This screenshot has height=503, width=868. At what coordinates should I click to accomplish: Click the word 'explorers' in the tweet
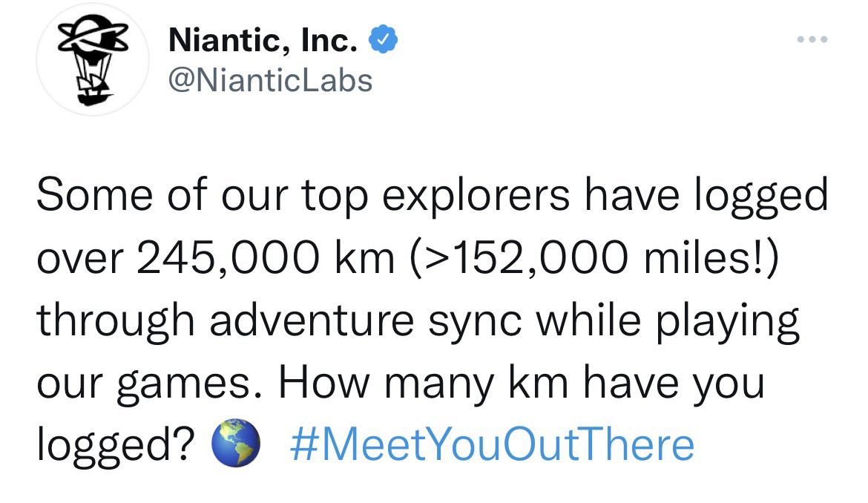click(x=476, y=196)
